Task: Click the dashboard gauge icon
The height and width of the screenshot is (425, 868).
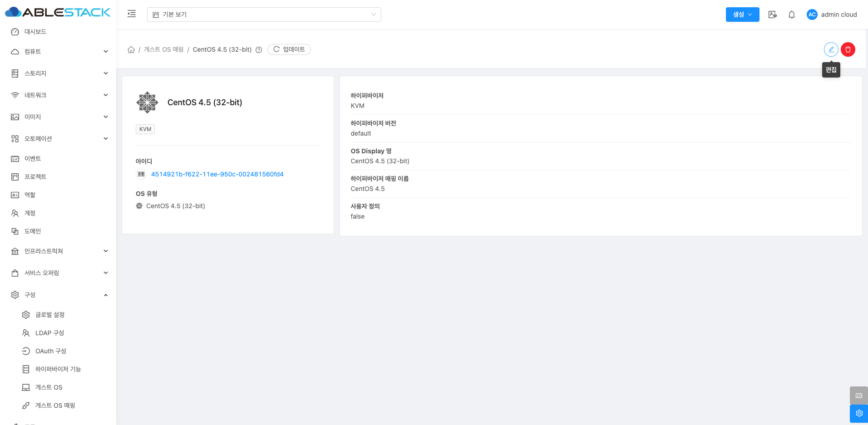Action: (15, 32)
